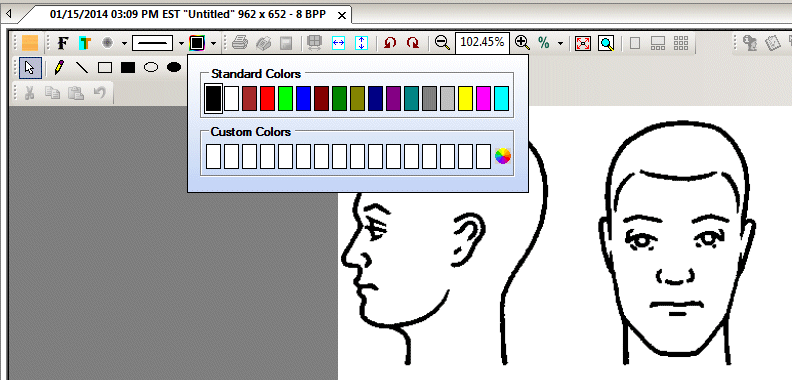Screen dimensions: 792x380
Task: Click the copy pages icon
Action: click(52, 92)
